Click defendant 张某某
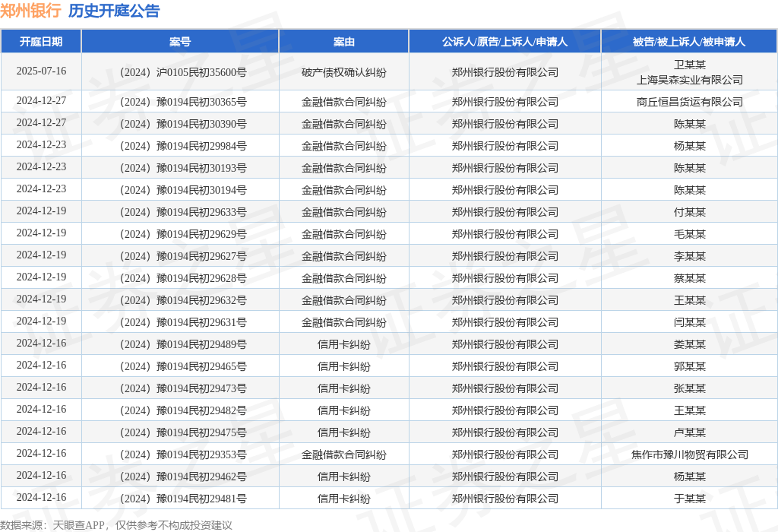 coord(690,388)
